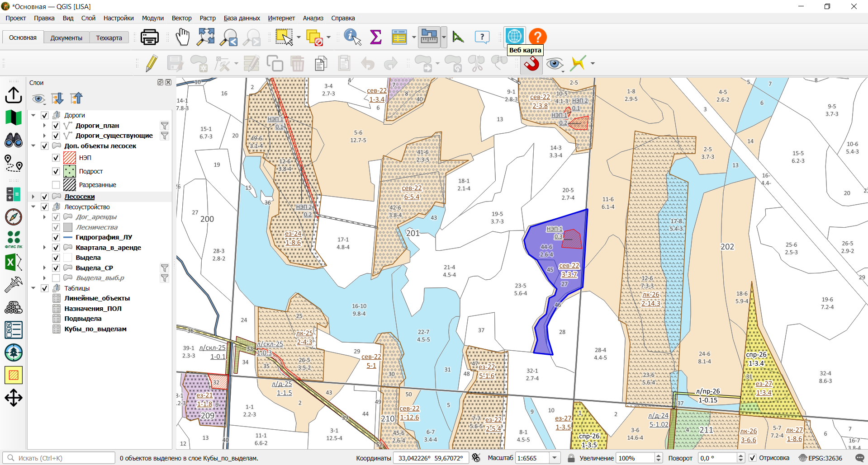
Task: Open the Web map globe button
Action: [x=514, y=36]
